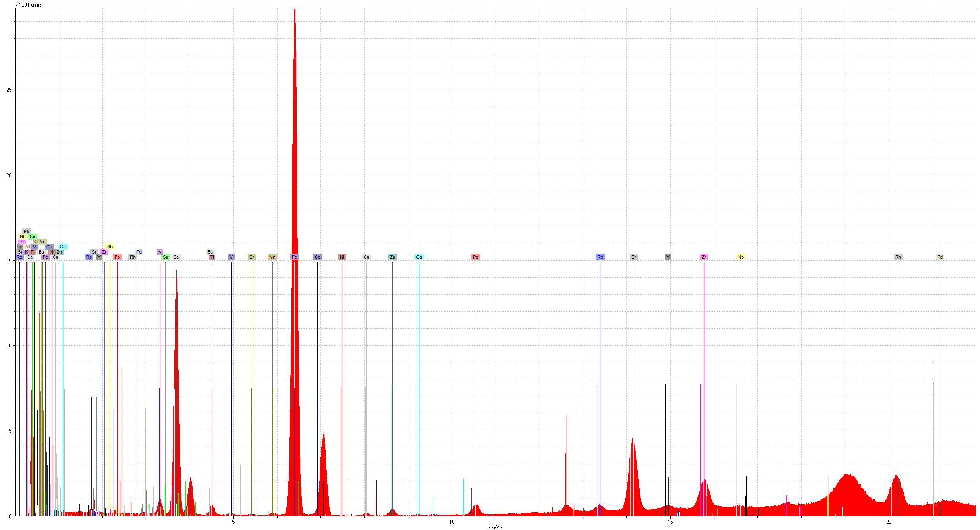This screenshot has width=980, height=530.
Task: Click the Co label near 7 keV
Action: coord(317,257)
